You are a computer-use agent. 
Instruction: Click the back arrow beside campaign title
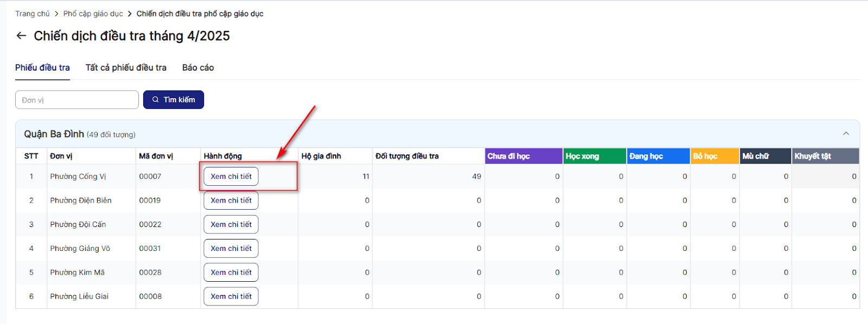(x=21, y=36)
